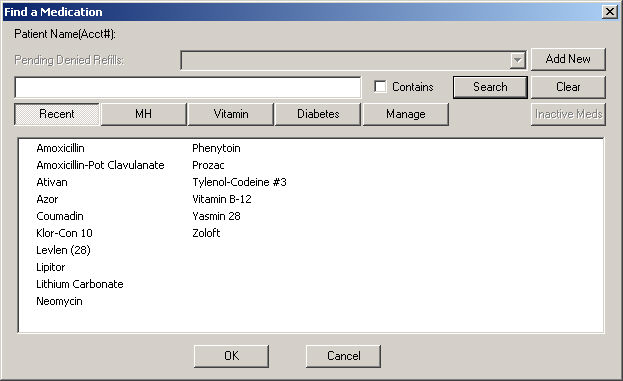Choose Ativan in the medication list
623x381 pixels.
52,182
